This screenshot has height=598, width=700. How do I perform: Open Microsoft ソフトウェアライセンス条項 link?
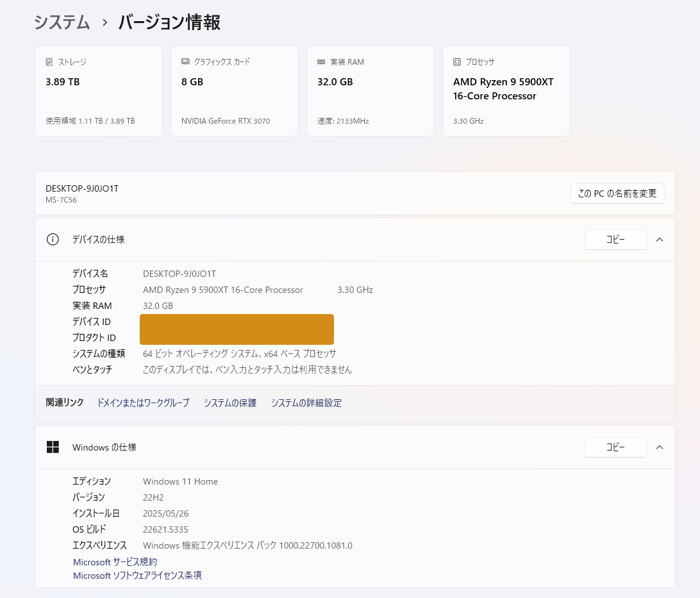137,576
